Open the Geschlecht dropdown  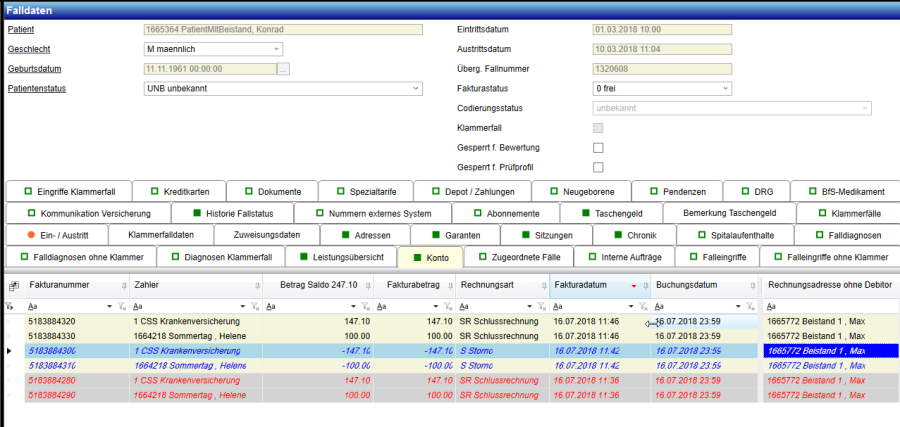pyautogui.click(x=276, y=49)
